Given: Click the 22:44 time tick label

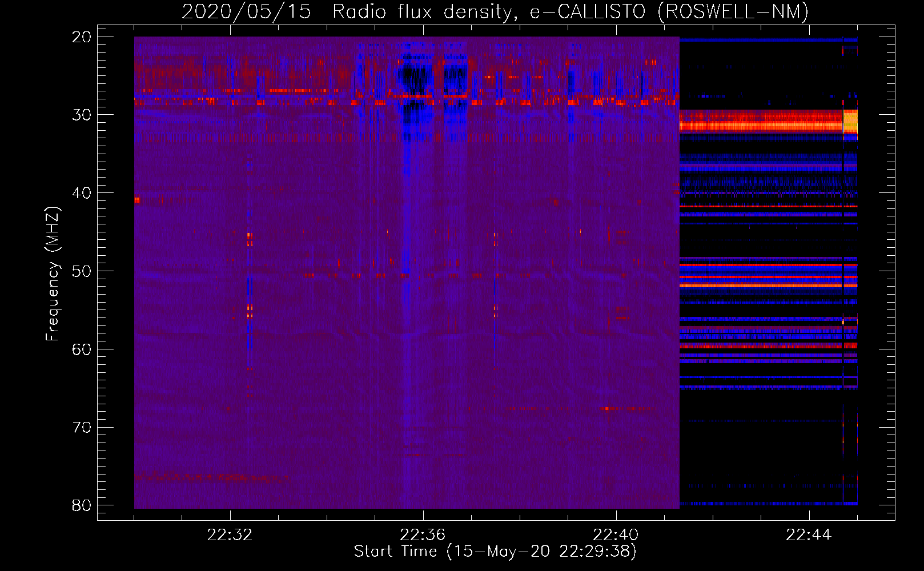Looking at the screenshot, I should tap(809, 535).
